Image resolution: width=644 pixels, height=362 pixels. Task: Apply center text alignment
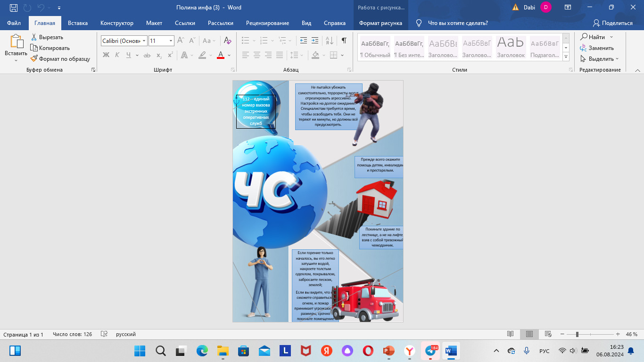[257, 55]
